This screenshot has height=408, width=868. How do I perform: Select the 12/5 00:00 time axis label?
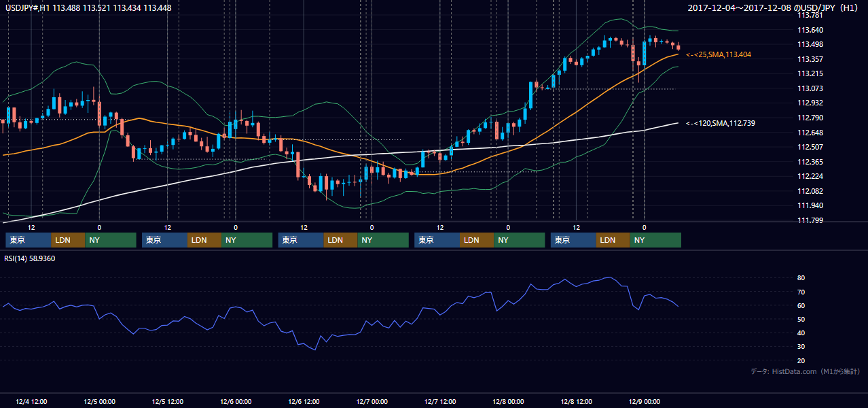[99, 401]
